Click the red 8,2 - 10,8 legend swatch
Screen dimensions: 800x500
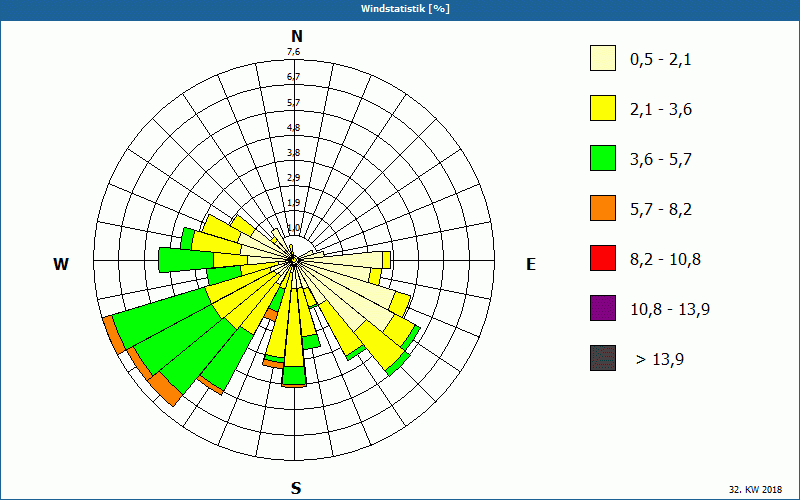[x=603, y=258]
